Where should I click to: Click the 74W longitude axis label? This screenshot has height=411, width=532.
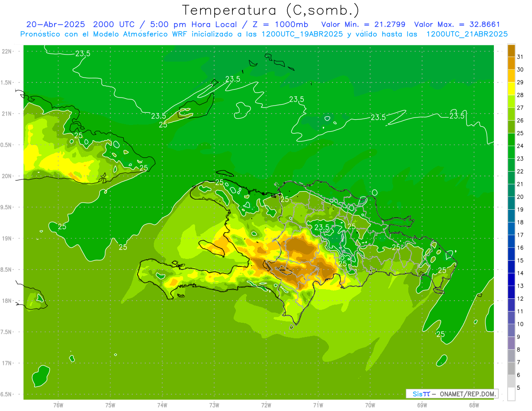[162, 405]
